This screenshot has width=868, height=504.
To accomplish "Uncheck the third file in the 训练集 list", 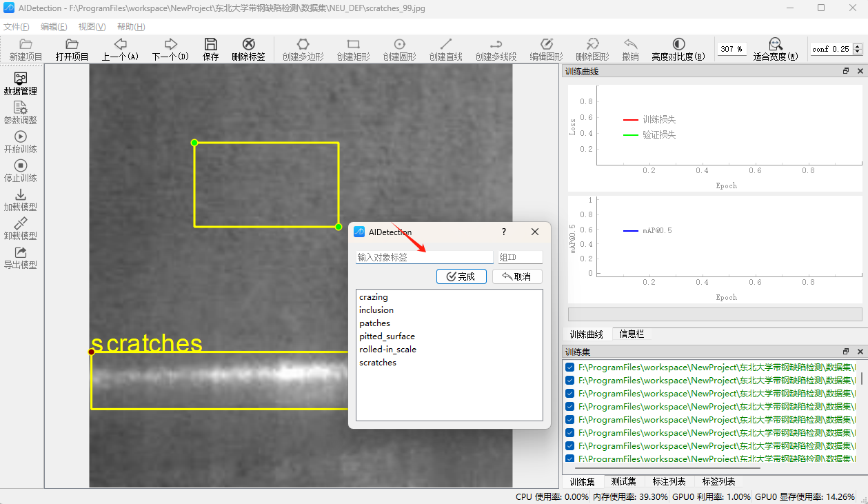I will click(570, 394).
